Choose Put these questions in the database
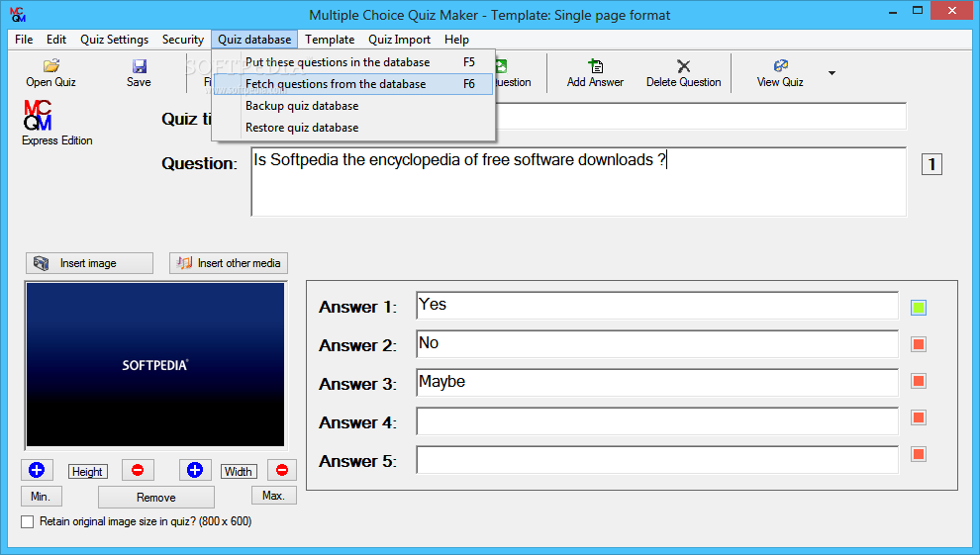Image resolution: width=980 pixels, height=555 pixels. tap(353, 61)
